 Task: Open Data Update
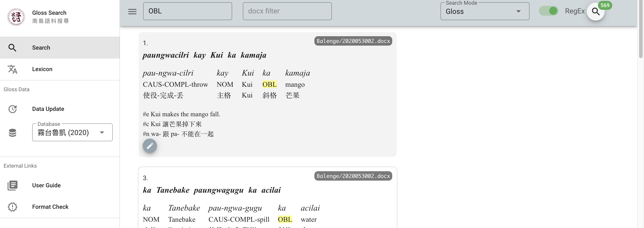coord(60,109)
